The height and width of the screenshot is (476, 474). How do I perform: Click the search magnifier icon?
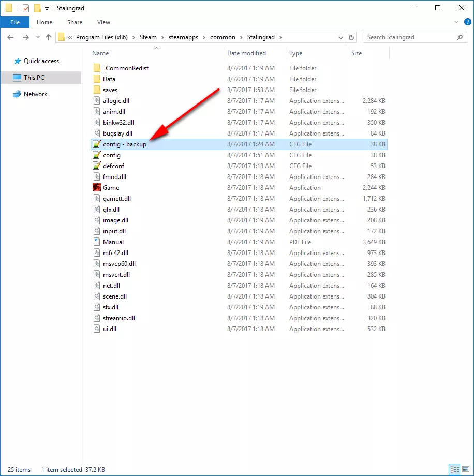(460, 37)
